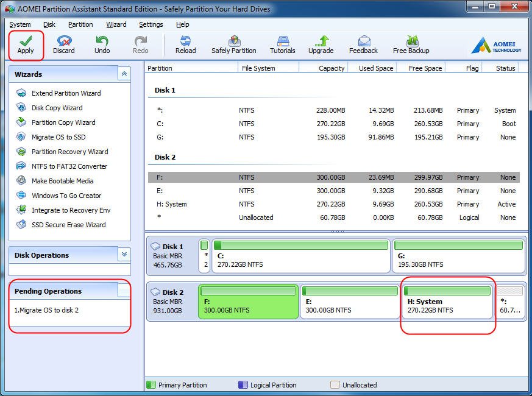Sort by Capacity column header
The height and width of the screenshot is (396, 532).
324,68
